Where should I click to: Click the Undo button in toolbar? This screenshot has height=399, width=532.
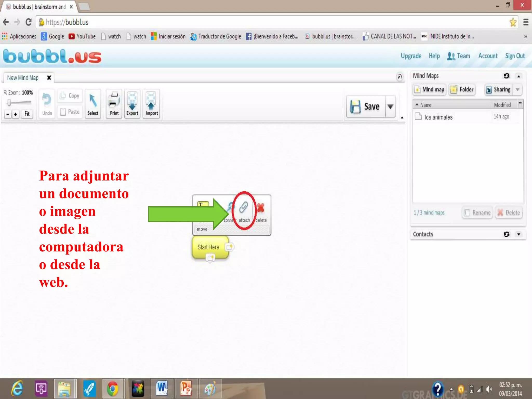click(47, 104)
